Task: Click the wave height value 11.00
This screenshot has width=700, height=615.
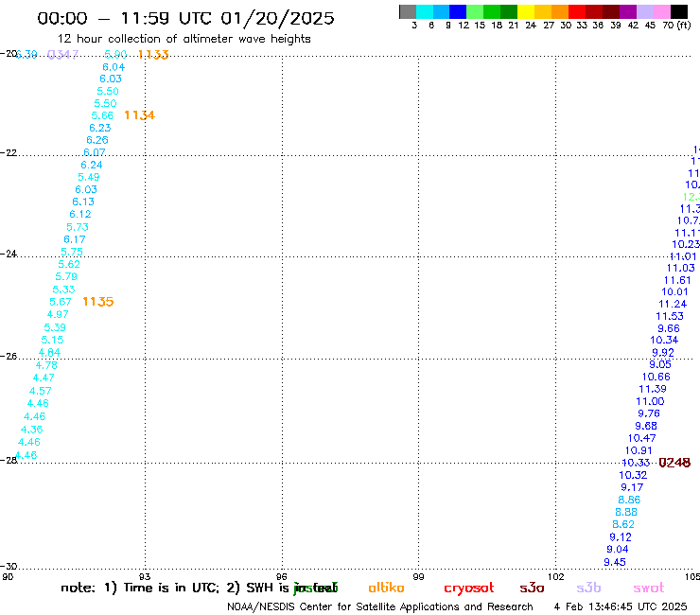Action: pyautogui.click(x=650, y=401)
